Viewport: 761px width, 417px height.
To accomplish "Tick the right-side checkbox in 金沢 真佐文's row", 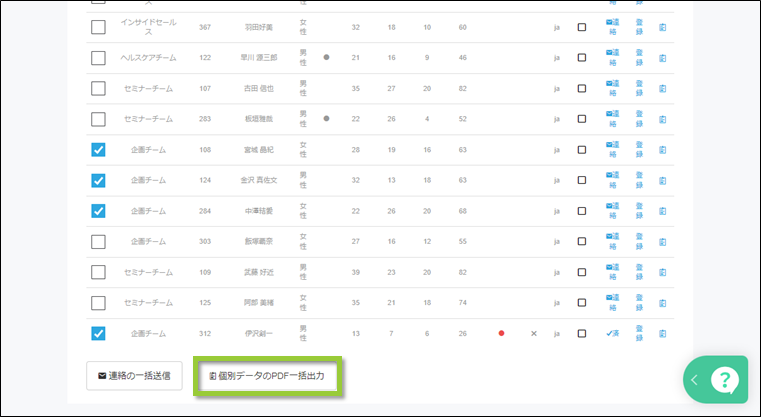I will pyautogui.click(x=582, y=181).
